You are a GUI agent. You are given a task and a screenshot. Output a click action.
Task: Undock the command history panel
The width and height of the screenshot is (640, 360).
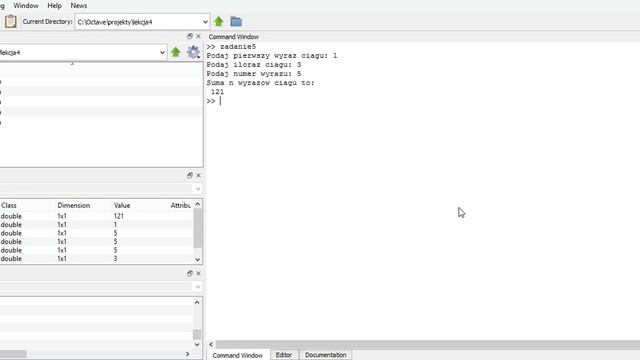pyautogui.click(x=190, y=273)
